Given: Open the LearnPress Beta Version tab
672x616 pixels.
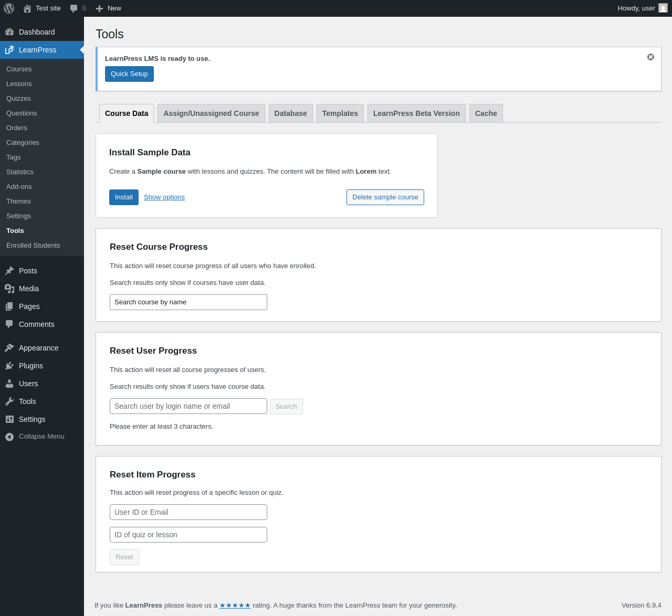Looking at the screenshot, I should [416, 113].
